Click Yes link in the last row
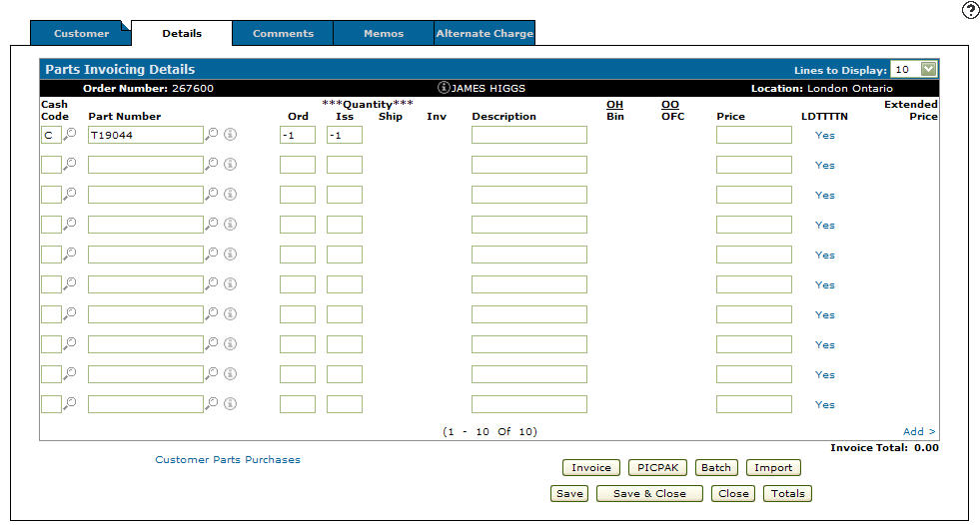This screenshot has height=525, width=980. coord(824,404)
